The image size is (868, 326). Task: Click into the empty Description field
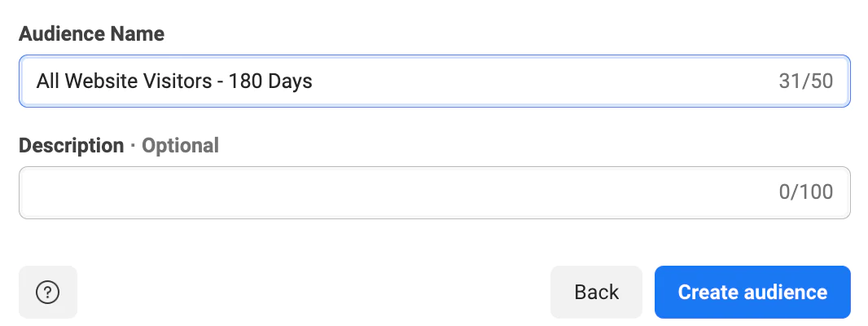pos(435,192)
